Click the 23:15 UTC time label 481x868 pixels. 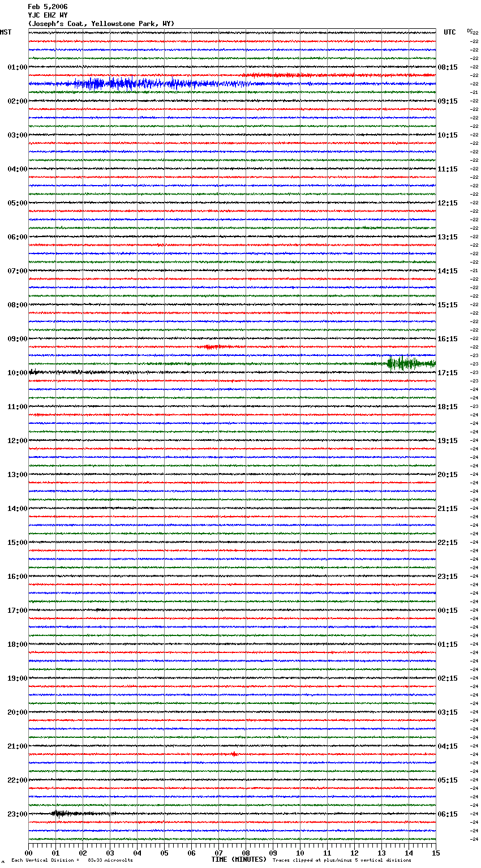pos(448,577)
